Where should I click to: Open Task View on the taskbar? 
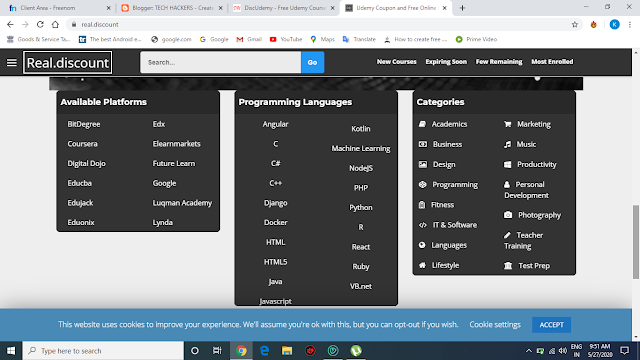pyautogui.click(x=217, y=351)
